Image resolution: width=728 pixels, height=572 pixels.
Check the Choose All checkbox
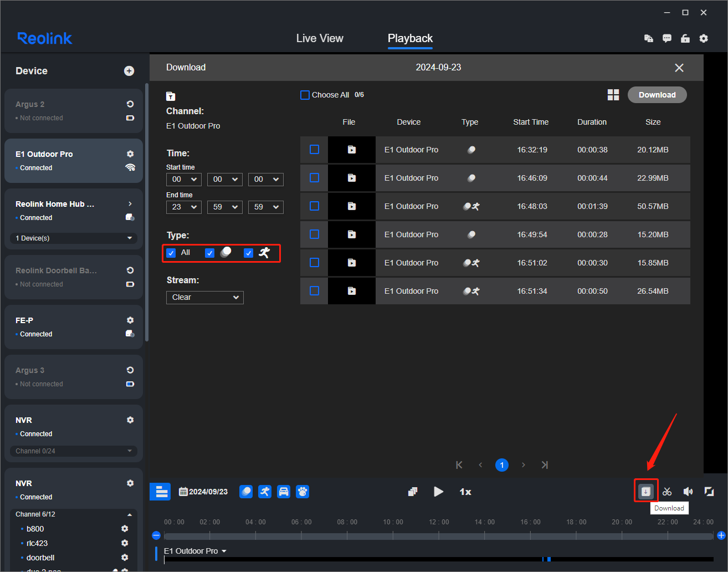(x=305, y=95)
